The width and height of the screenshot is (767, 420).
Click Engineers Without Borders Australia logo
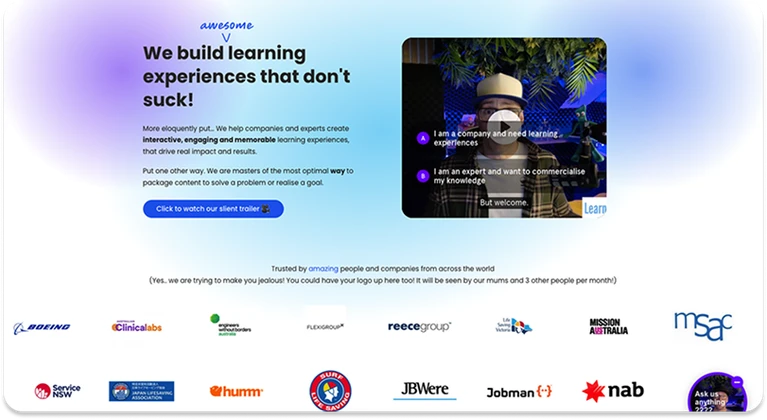click(x=230, y=326)
